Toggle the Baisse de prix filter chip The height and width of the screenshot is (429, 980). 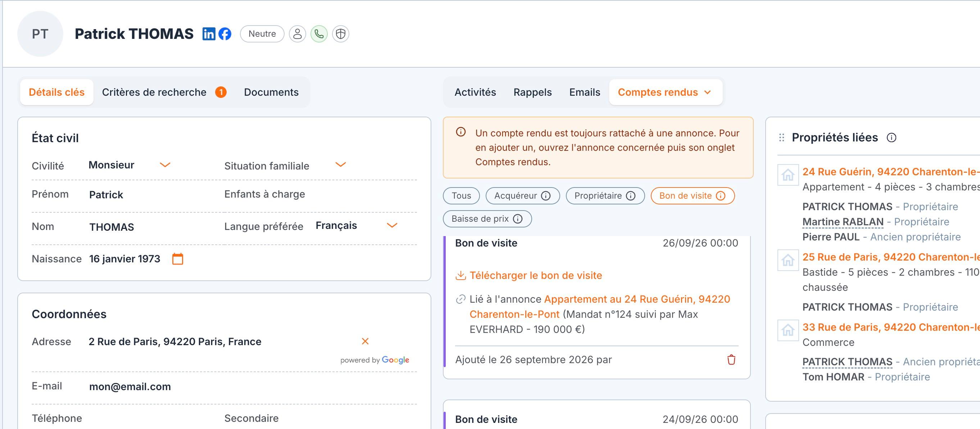[487, 219]
